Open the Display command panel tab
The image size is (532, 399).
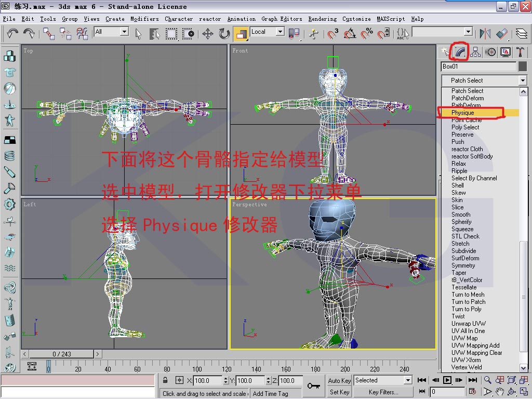506,52
